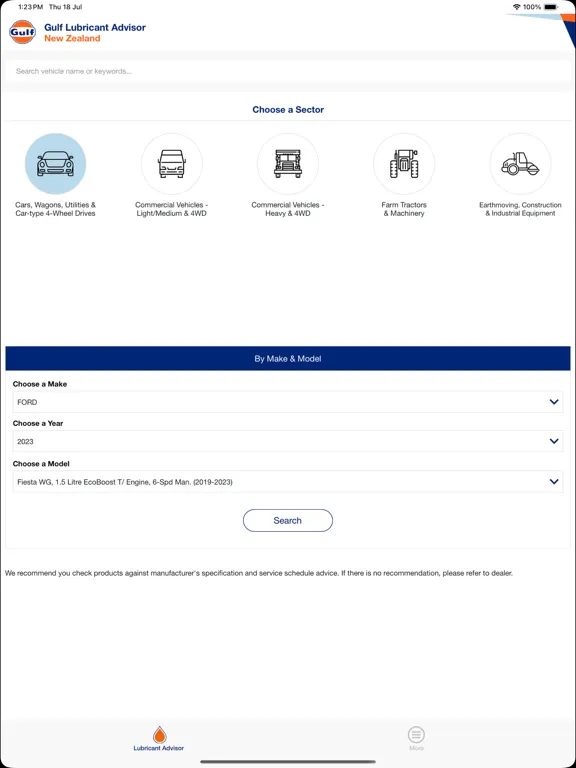
Task: Select the Earthmoving road roller sector icon
Action: pyautogui.click(x=520, y=164)
